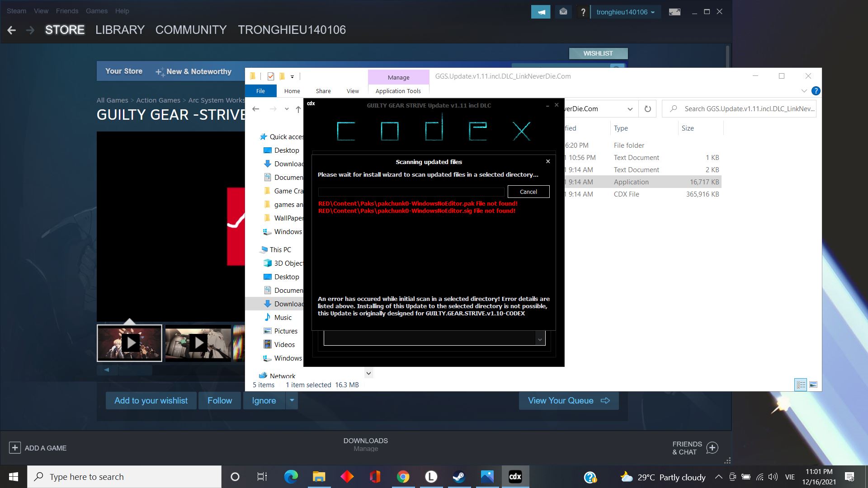868x488 pixels.
Task: Click the Steam notifications mail icon
Action: coord(563,12)
